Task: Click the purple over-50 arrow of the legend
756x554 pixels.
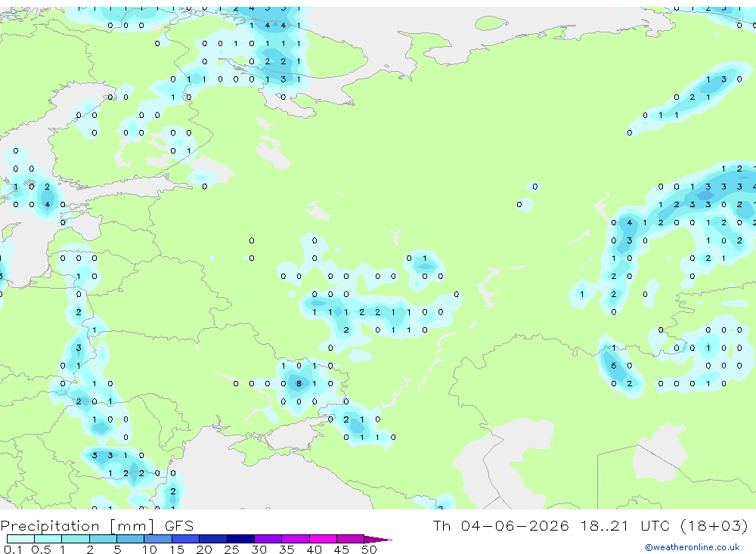Action: pyautogui.click(x=378, y=539)
